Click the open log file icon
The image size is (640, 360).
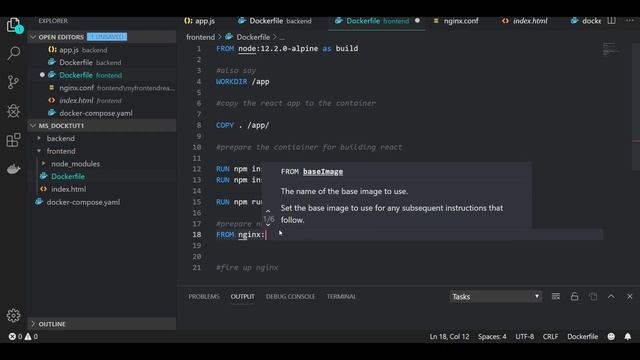593,297
